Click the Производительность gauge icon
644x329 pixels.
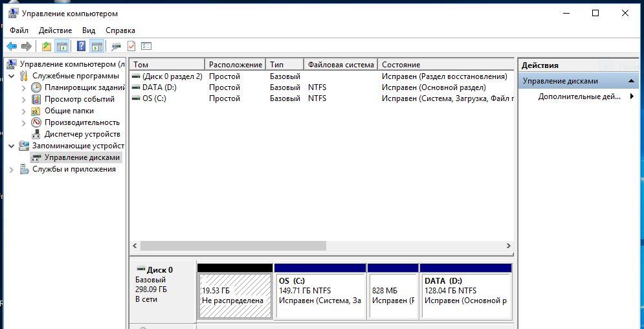point(36,122)
